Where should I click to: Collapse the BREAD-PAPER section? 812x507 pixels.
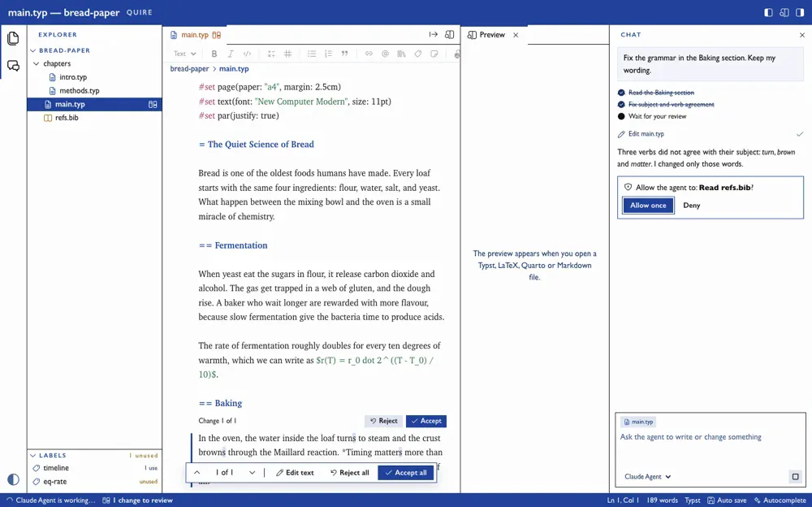coord(33,50)
